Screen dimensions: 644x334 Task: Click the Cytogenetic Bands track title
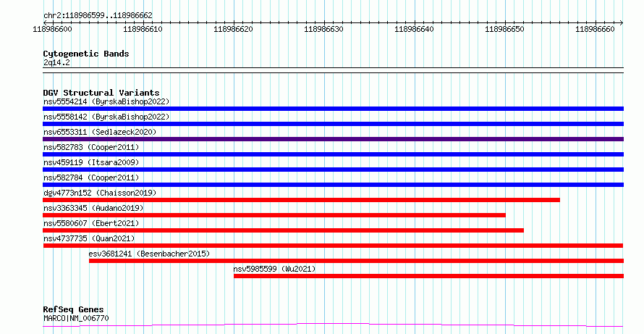click(x=86, y=54)
